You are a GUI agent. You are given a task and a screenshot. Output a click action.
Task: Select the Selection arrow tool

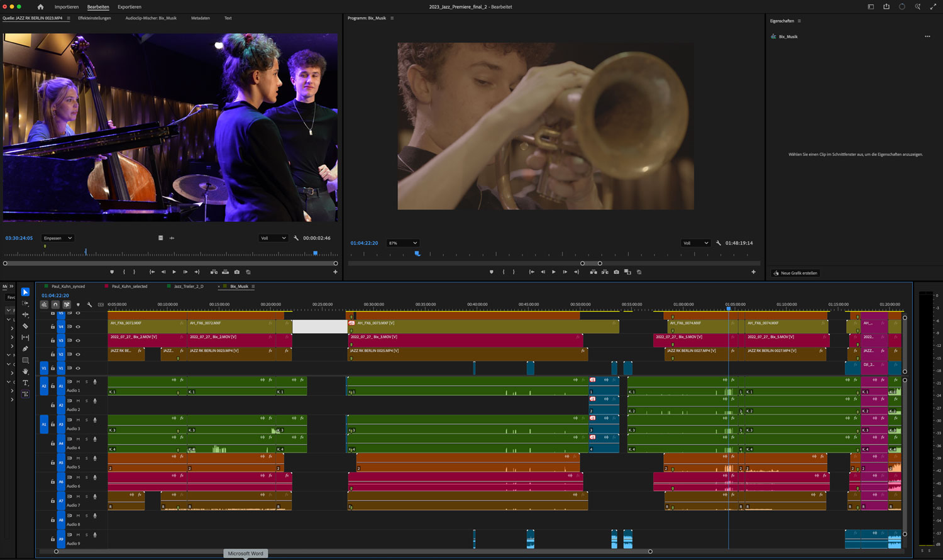[25, 292]
